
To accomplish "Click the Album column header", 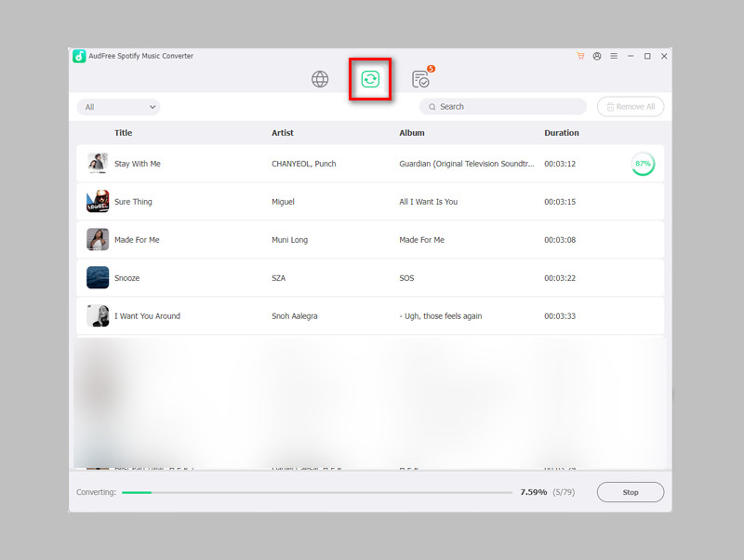I will (412, 133).
